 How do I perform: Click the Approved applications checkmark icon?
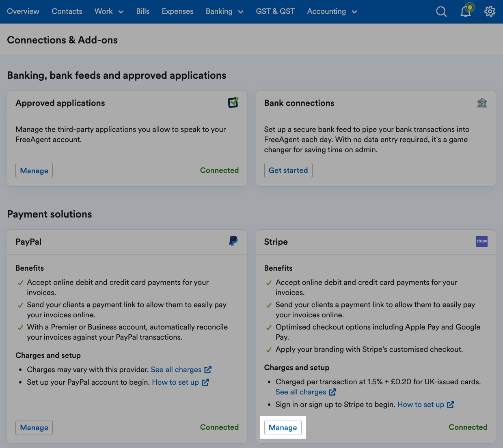coord(233,103)
